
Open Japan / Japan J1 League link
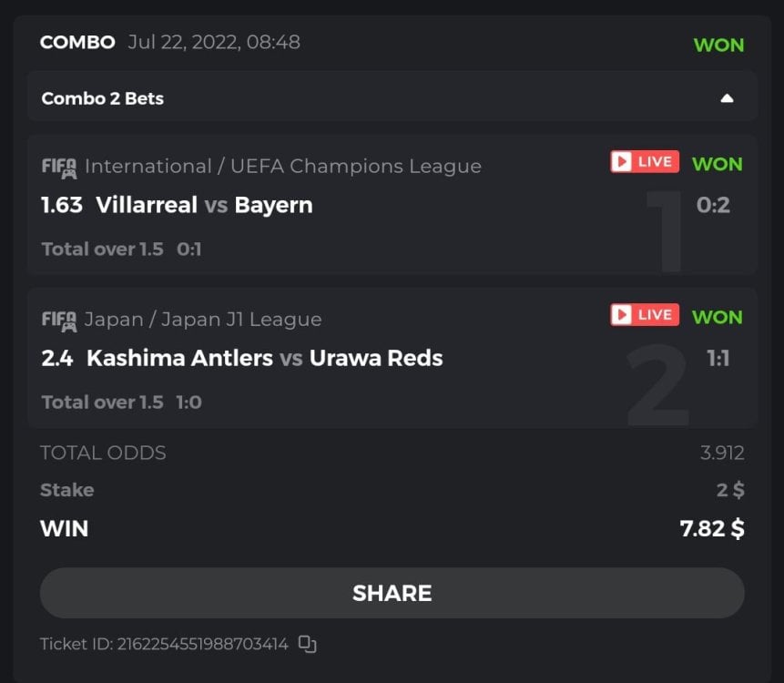203,320
